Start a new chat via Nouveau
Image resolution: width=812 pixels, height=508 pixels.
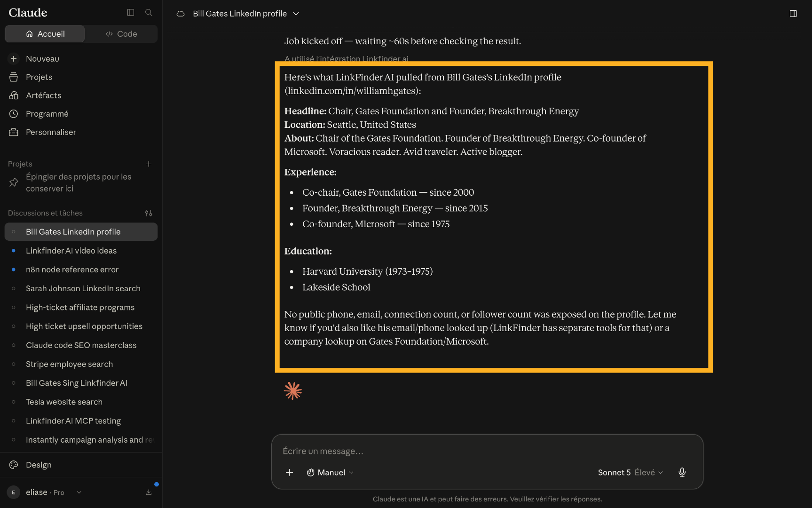(x=81, y=59)
